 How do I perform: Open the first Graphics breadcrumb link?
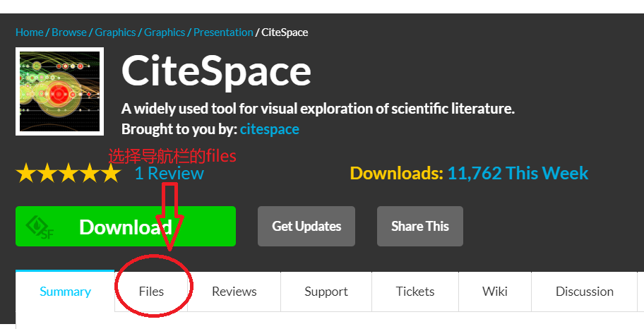click(x=115, y=32)
